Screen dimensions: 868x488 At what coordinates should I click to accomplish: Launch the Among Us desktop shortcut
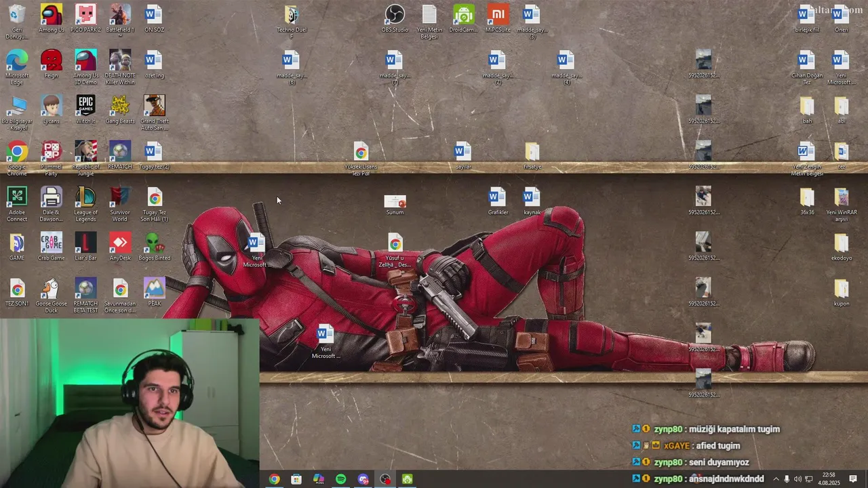pyautogui.click(x=52, y=19)
